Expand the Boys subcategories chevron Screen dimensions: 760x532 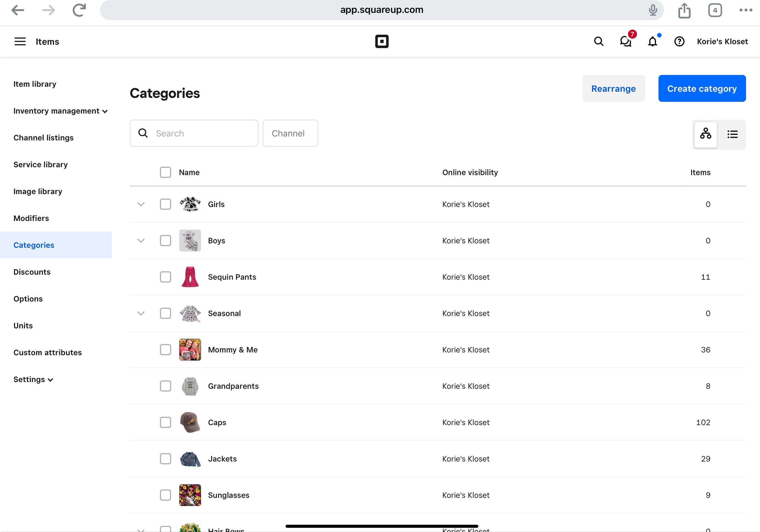(141, 241)
